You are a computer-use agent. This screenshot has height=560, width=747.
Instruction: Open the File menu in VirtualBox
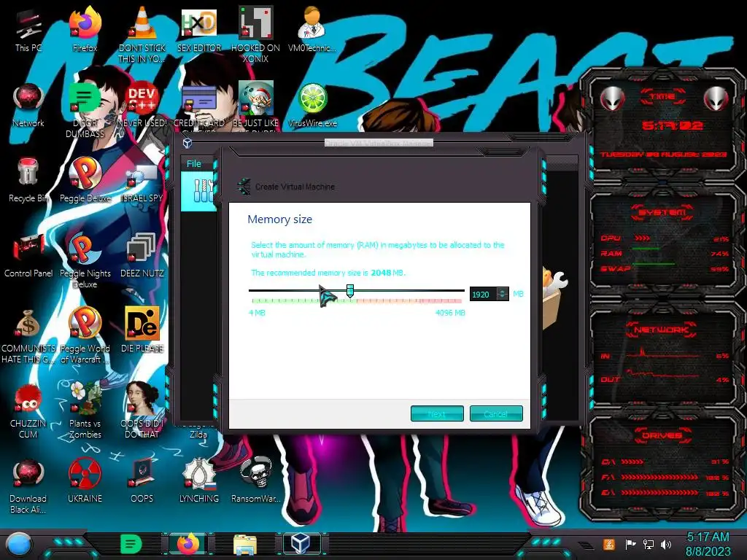click(x=193, y=164)
